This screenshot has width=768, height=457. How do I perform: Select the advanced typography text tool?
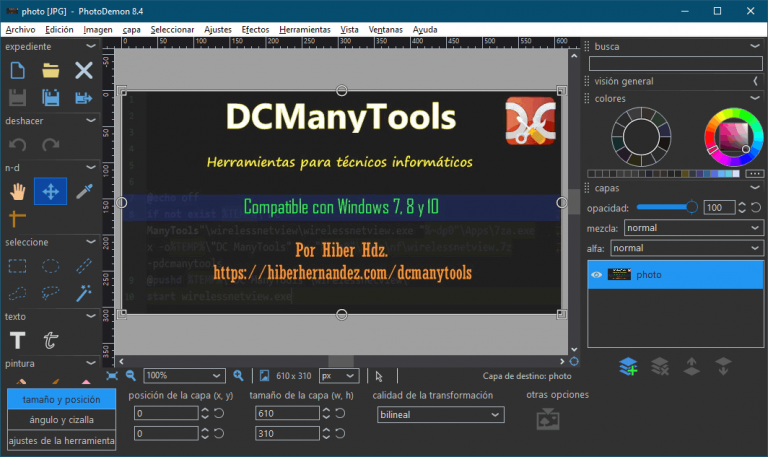click(50, 340)
